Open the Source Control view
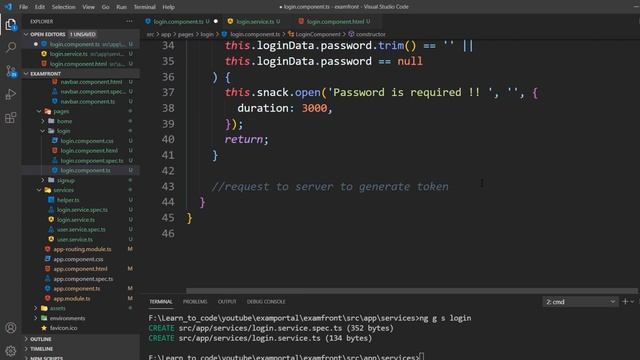640x360 pixels. tap(11, 71)
